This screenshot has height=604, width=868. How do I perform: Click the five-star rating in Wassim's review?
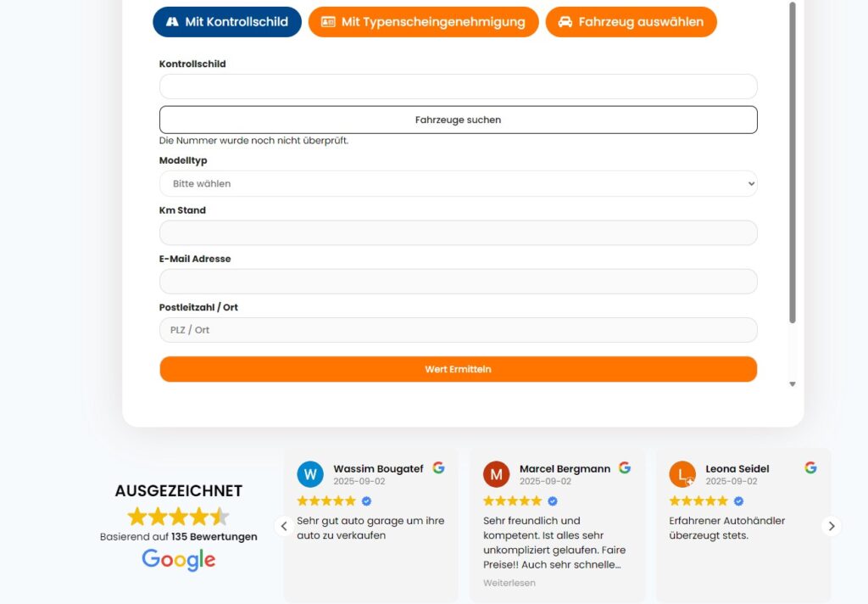326,501
